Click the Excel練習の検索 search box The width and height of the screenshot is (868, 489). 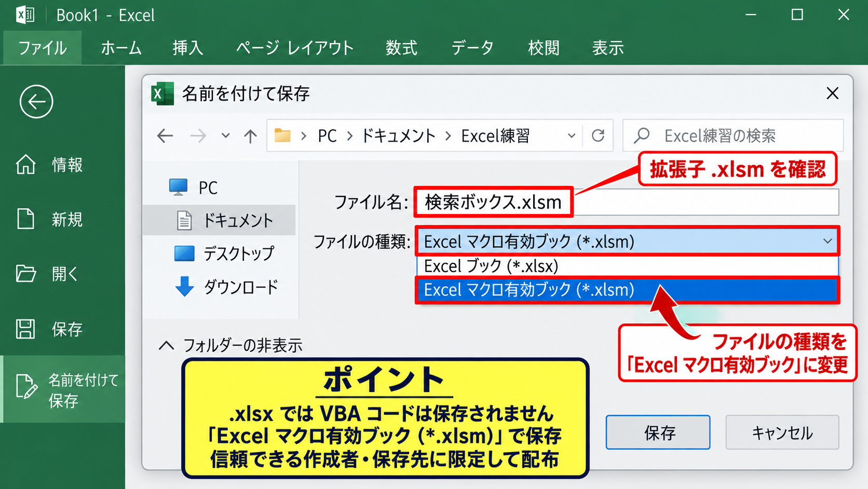pyautogui.click(x=733, y=136)
